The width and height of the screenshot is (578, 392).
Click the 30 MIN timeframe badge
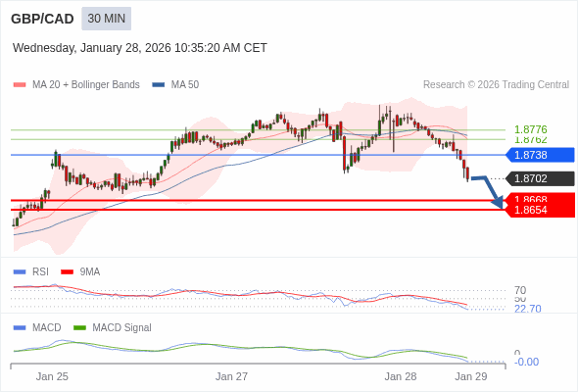[106, 19]
